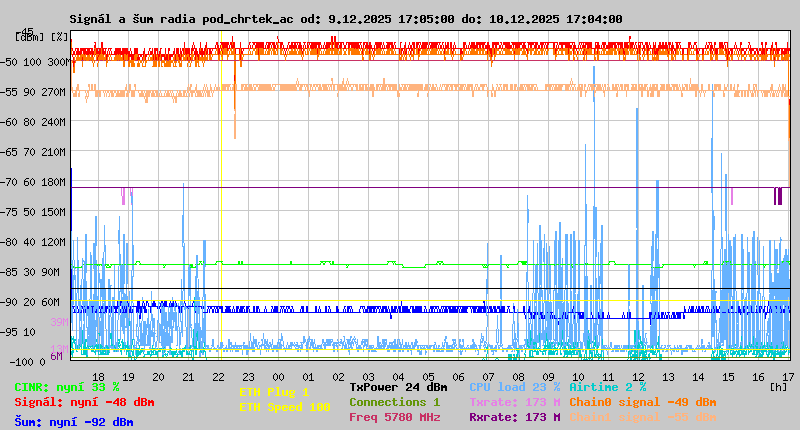The height and width of the screenshot is (430, 800).
Task: Click the faded 'Chain1 signal -55 dBm' legend label
Action: coord(643,417)
